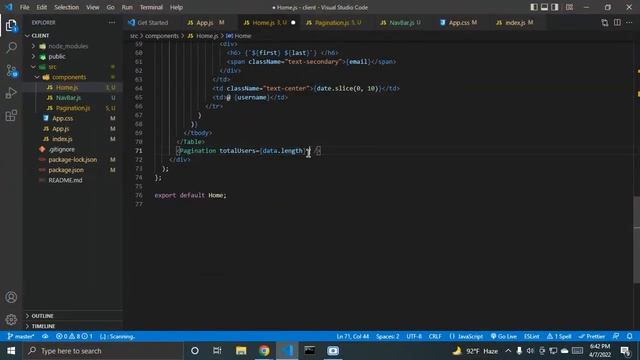640x360 pixels.
Task: Open the Edit menu
Action: click(x=42, y=7)
